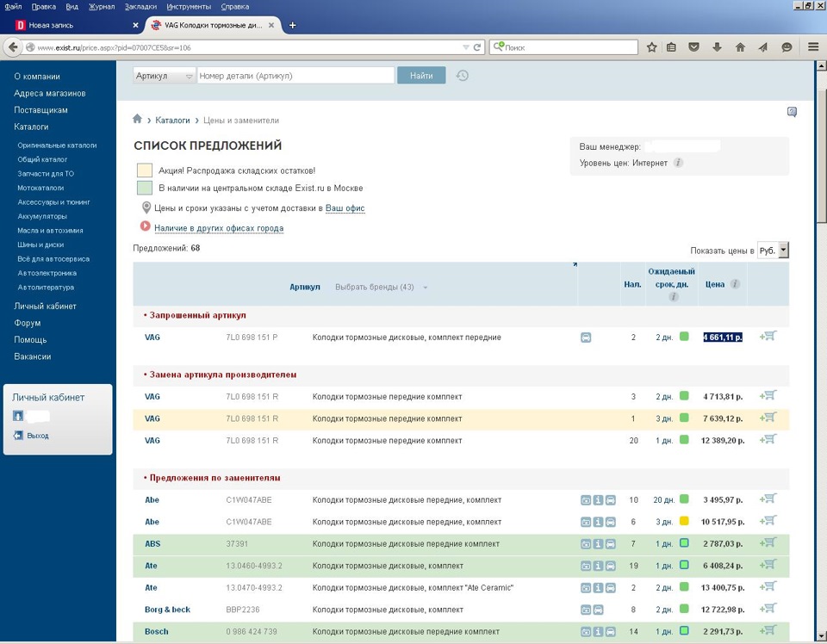Open applicability car icon for VAG 7L0 698 151 P
827x644 pixels.
point(586,337)
